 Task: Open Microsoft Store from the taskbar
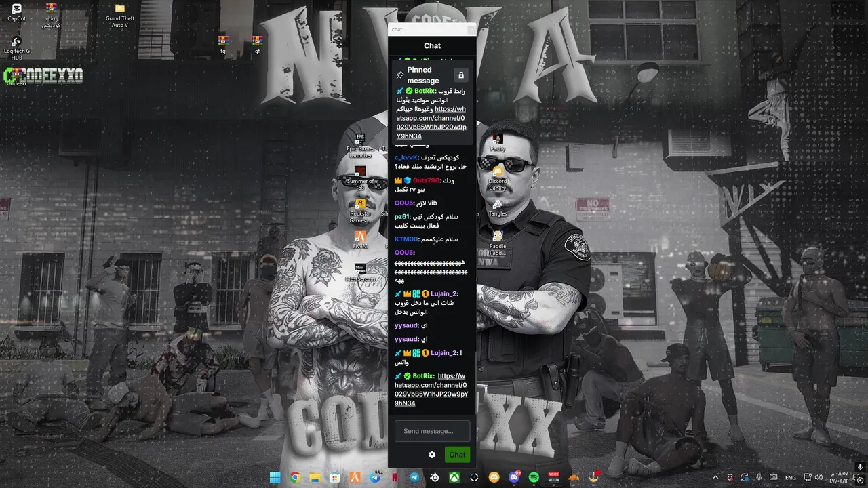335,477
